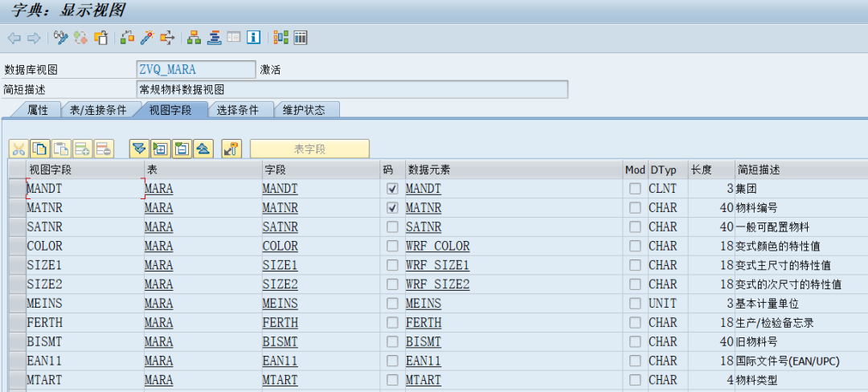Screen dimensions: 868x392
Task: Open the 选择条件 tab
Action: (x=237, y=110)
